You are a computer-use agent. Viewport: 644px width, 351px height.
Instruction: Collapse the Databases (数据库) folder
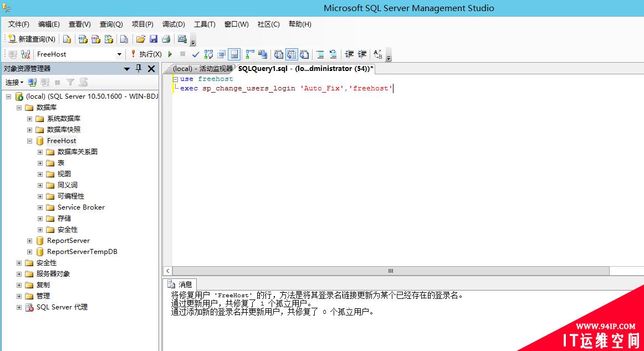click(x=19, y=108)
